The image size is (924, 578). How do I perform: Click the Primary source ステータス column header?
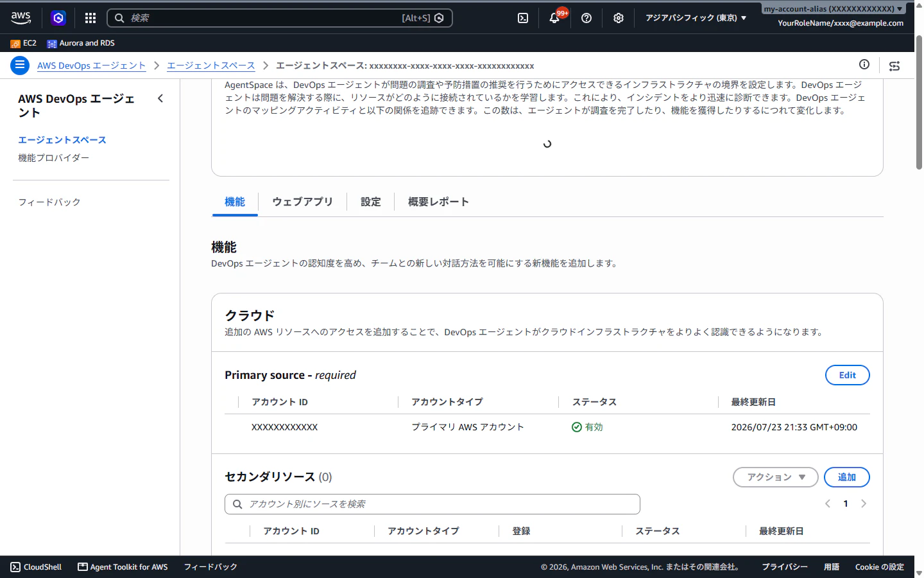(594, 402)
